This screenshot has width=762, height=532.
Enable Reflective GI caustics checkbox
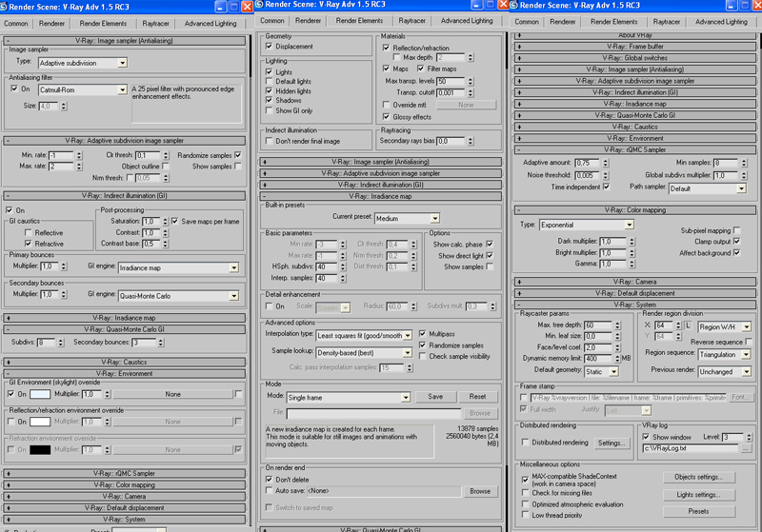point(29,232)
